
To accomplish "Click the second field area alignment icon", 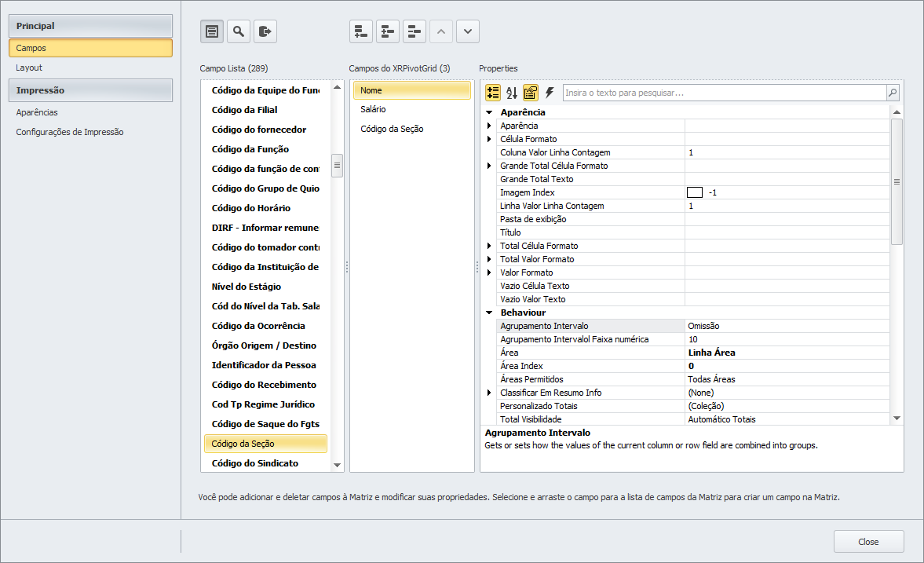I will click(388, 31).
